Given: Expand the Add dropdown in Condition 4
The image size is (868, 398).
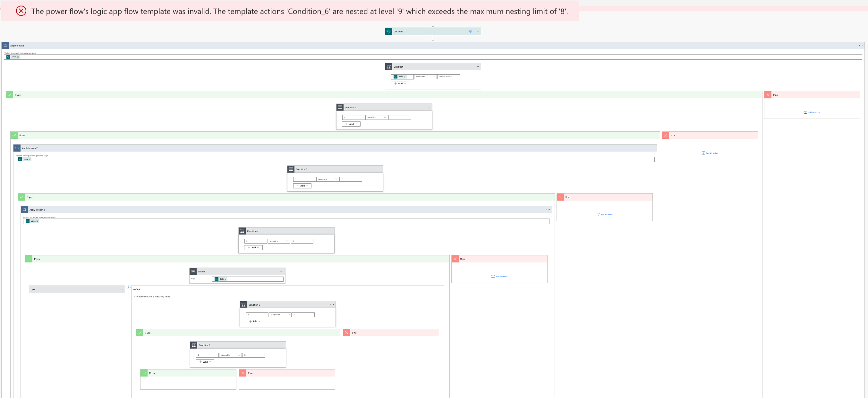Looking at the screenshot, I should point(253,248).
